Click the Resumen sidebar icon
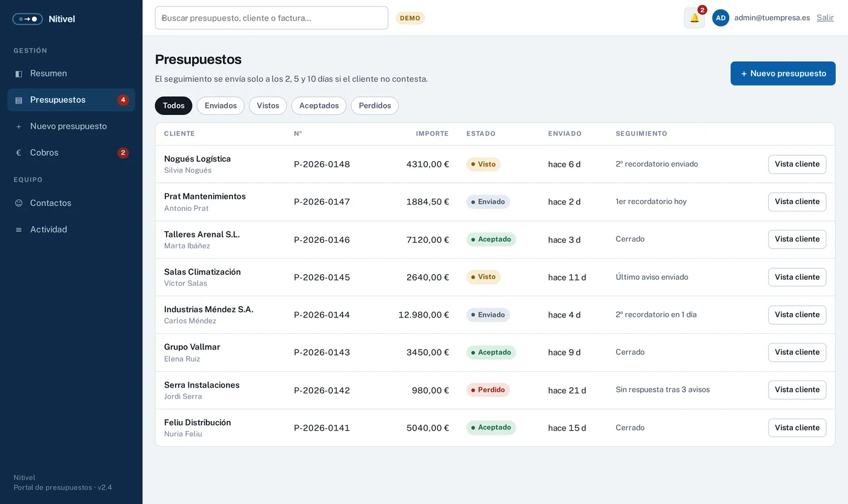 point(19,74)
